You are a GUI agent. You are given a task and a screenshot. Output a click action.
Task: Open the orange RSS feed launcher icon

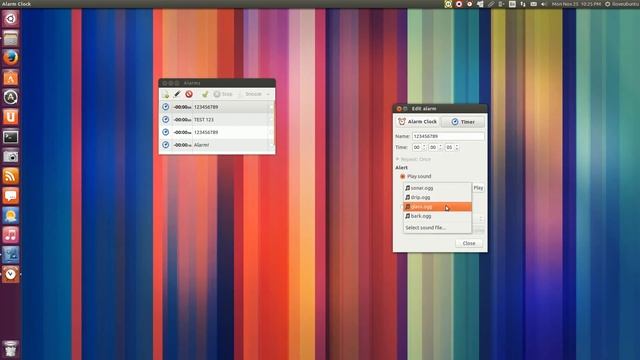(x=11, y=176)
